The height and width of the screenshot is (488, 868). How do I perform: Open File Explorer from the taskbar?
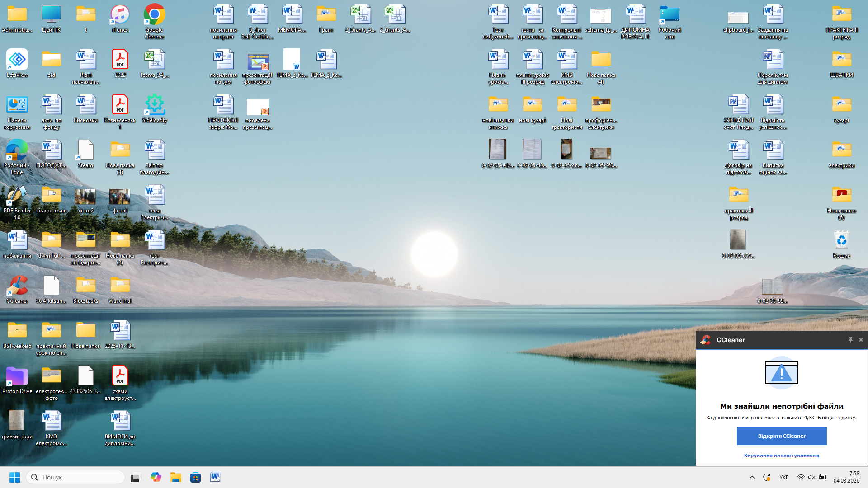pos(175,477)
